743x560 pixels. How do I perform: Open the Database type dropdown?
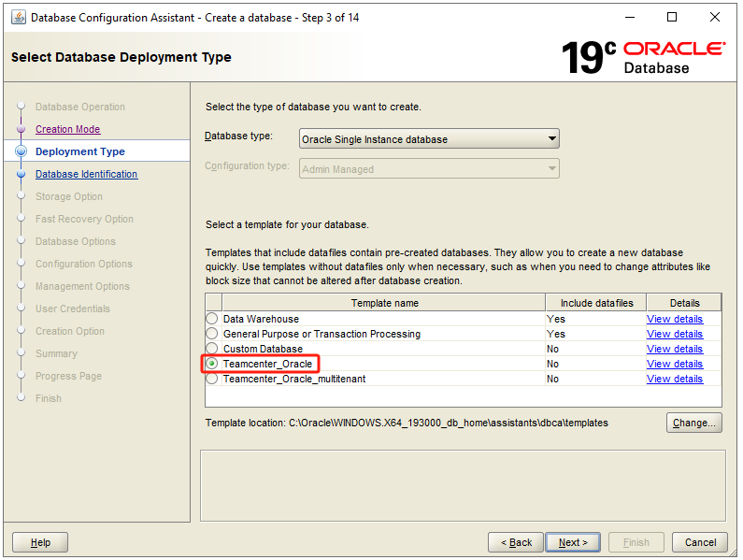click(429, 139)
